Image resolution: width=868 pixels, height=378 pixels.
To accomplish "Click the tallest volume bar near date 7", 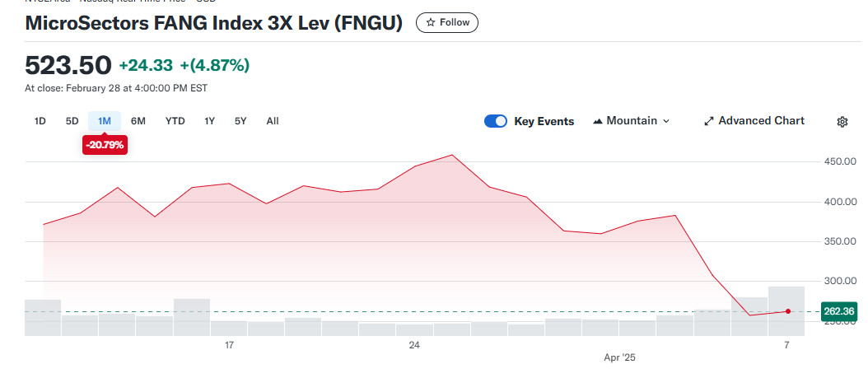I will click(786, 311).
